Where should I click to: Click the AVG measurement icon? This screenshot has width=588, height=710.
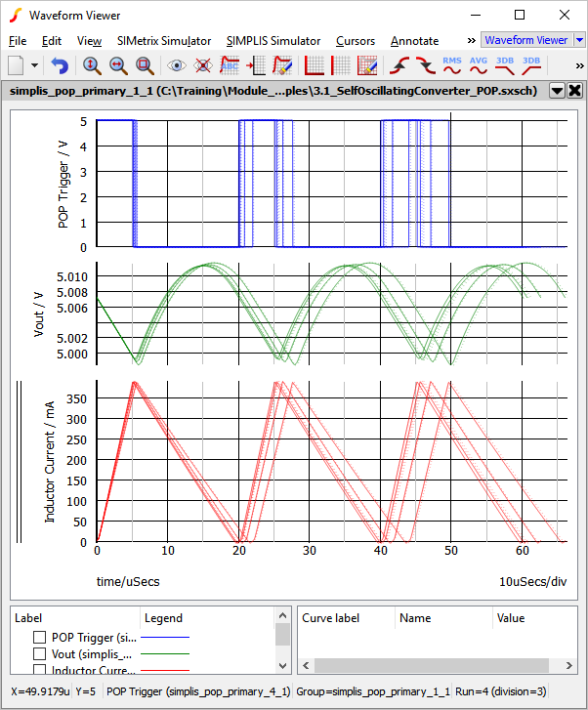point(479,65)
